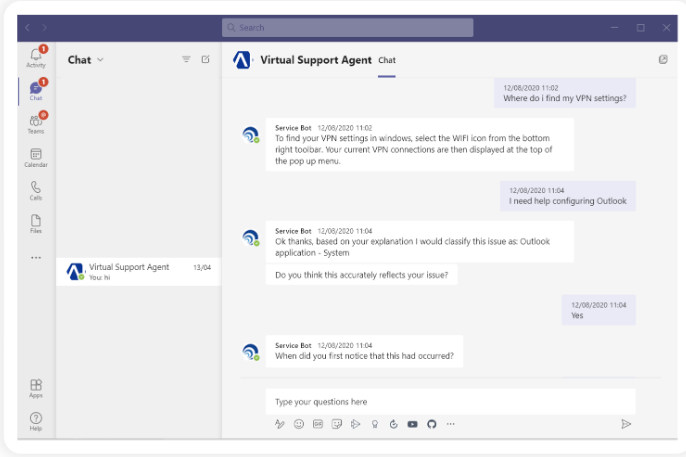Expand the Chat dropdown chevron

[x=100, y=60]
